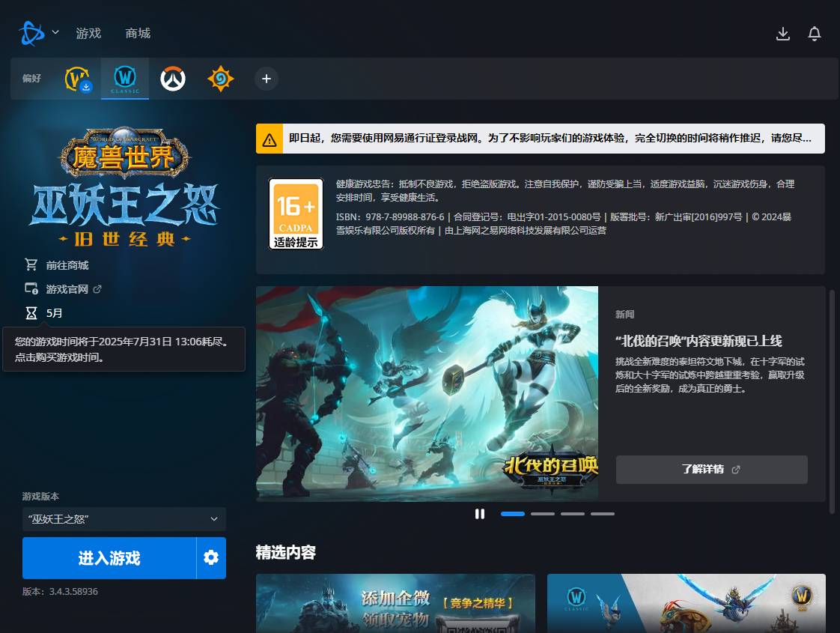Click the World of Warcraft 巫妖王之怒 logo
Screen dimensions: 840x633
124,187
